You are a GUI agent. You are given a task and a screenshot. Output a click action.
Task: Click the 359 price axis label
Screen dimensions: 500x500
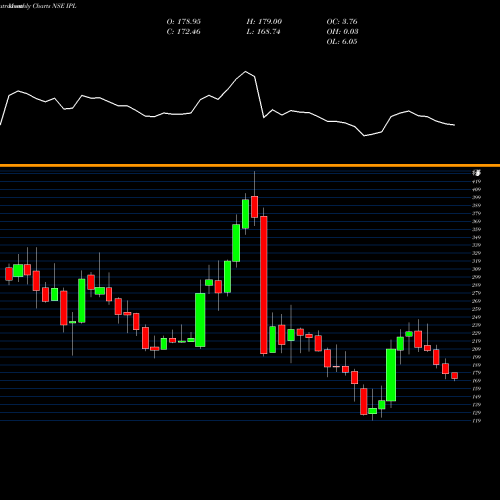(x=477, y=229)
